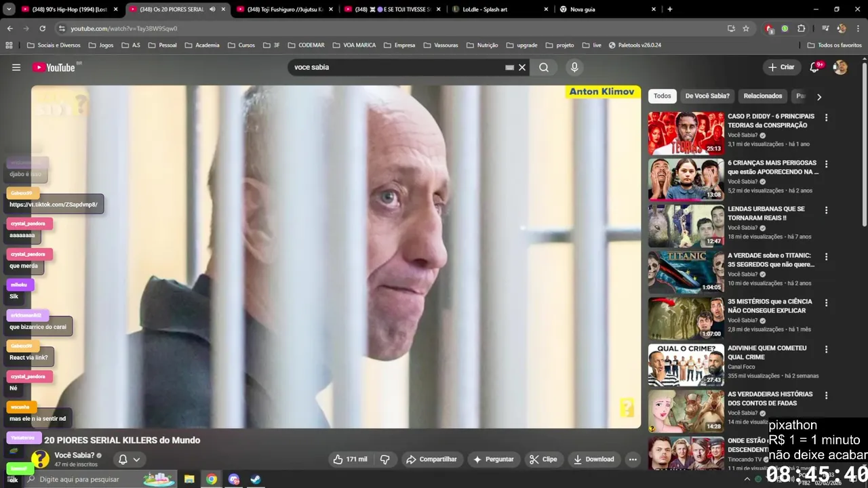Open more actions below the video
868x488 pixels.
633,459
